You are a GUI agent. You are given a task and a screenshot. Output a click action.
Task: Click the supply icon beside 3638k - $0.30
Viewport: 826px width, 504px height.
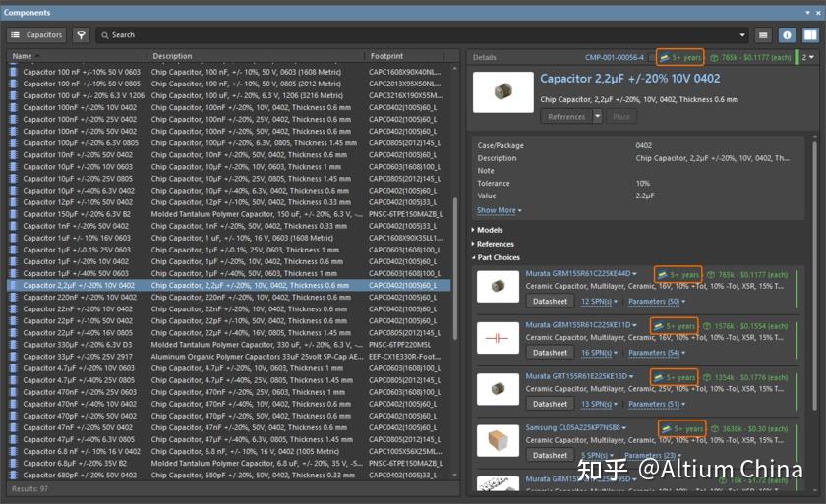click(x=715, y=428)
